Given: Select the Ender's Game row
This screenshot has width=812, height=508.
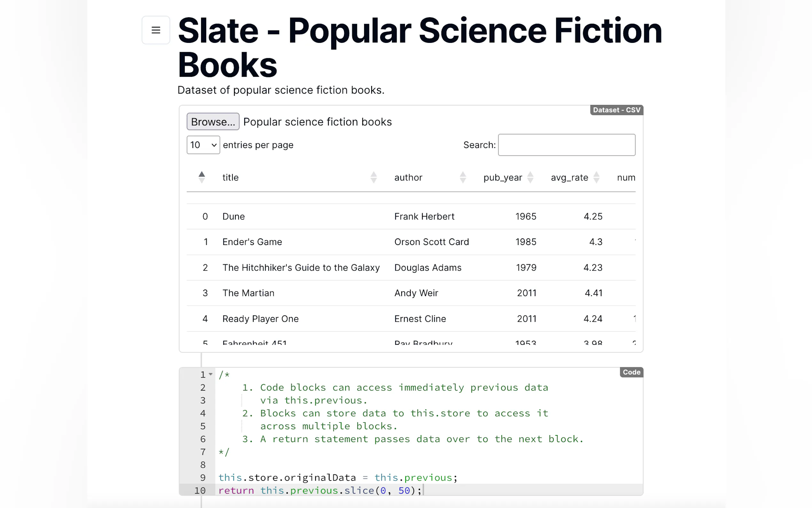Looking at the screenshot, I should tap(252, 242).
